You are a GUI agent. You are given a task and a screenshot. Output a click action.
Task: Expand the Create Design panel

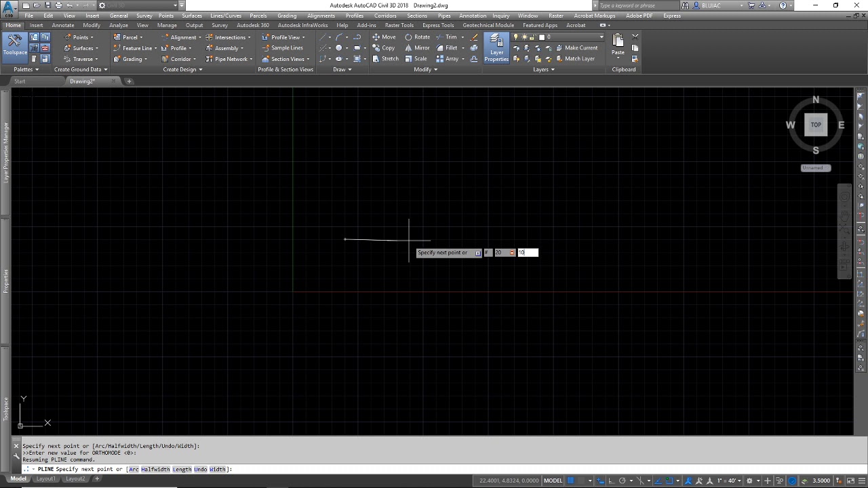point(182,69)
